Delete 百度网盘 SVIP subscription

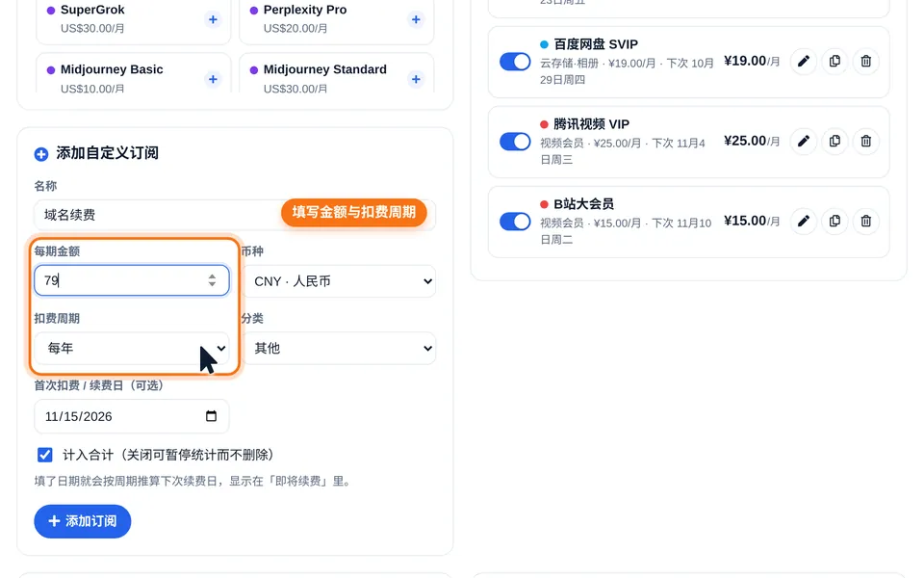point(865,62)
